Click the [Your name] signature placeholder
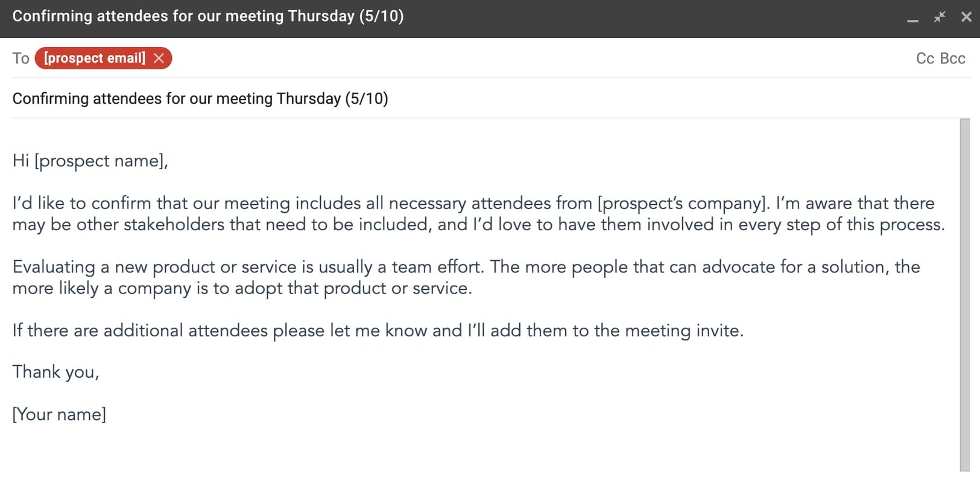The image size is (980, 485). [x=60, y=415]
